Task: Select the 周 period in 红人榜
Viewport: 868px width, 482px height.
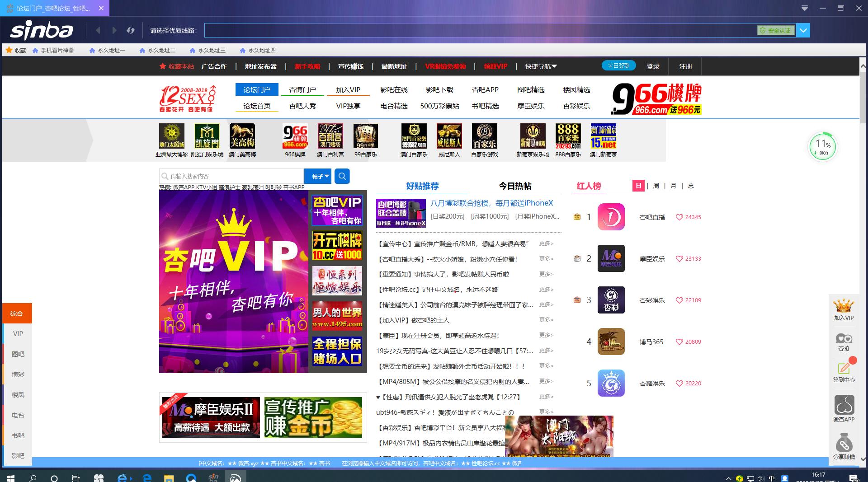Action: (x=656, y=186)
